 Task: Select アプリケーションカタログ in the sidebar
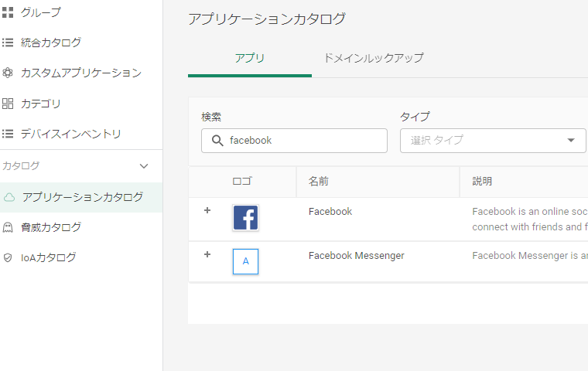click(81, 197)
